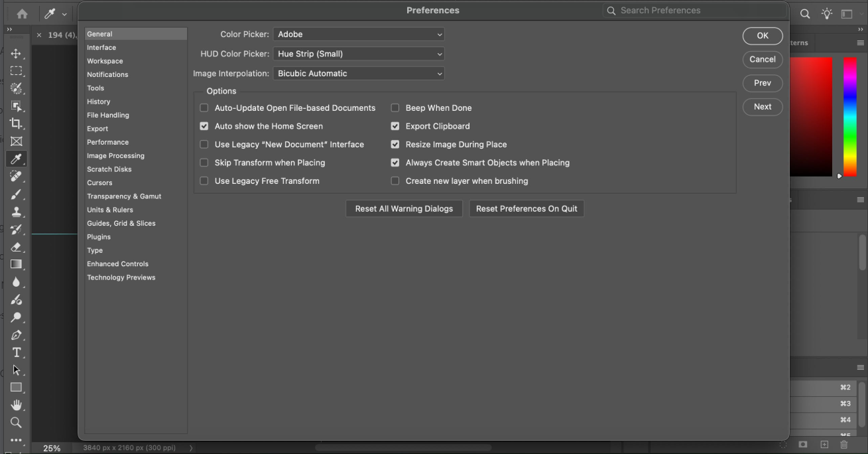Select the Move tool
868x454 pixels.
click(x=17, y=54)
